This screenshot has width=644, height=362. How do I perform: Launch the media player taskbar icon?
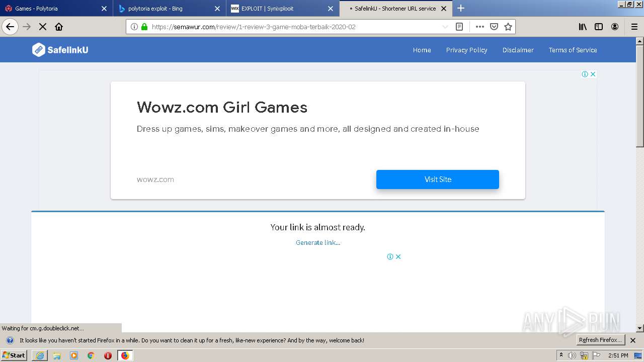click(74, 355)
